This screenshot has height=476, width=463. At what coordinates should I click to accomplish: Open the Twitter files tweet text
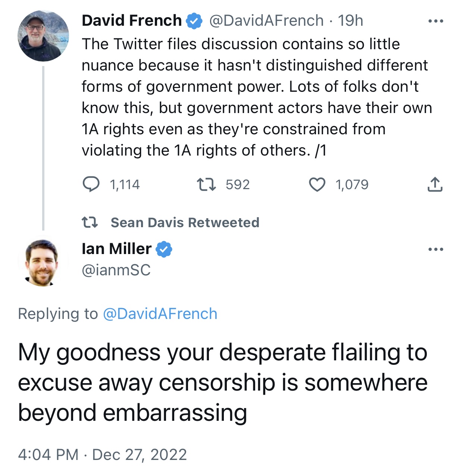pos(257,97)
